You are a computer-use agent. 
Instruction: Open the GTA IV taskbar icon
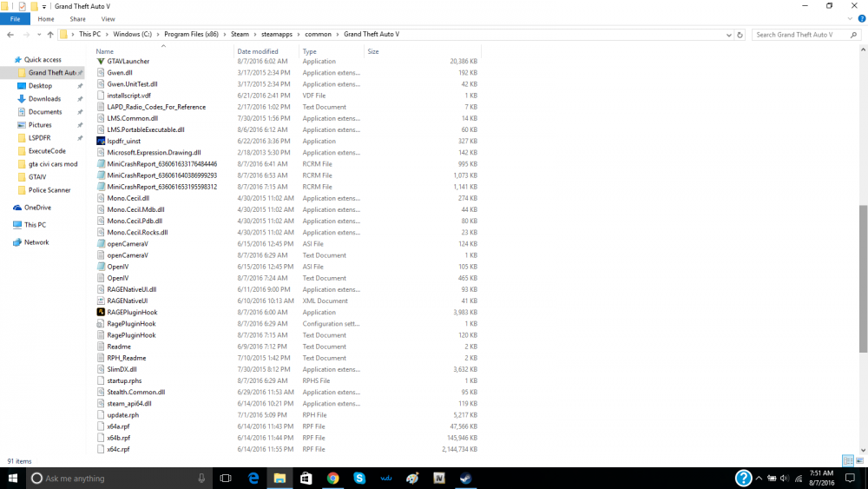pyautogui.click(x=439, y=478)
